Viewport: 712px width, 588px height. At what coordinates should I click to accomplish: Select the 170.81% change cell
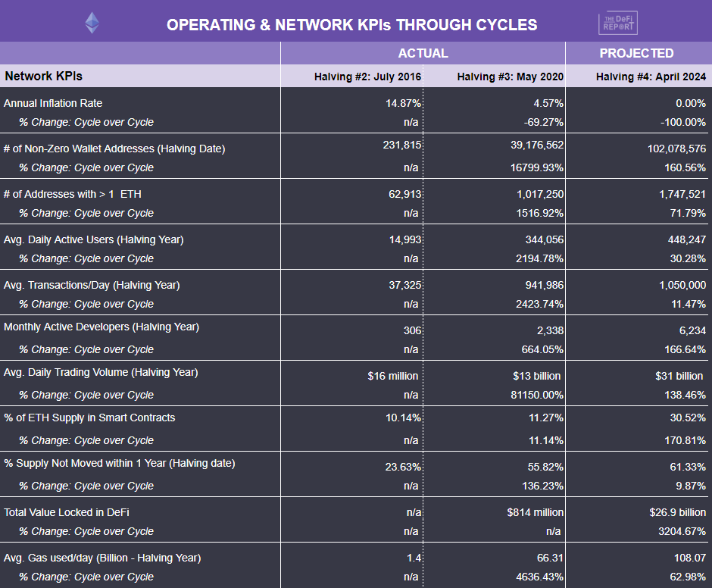(x=685, y=440)
